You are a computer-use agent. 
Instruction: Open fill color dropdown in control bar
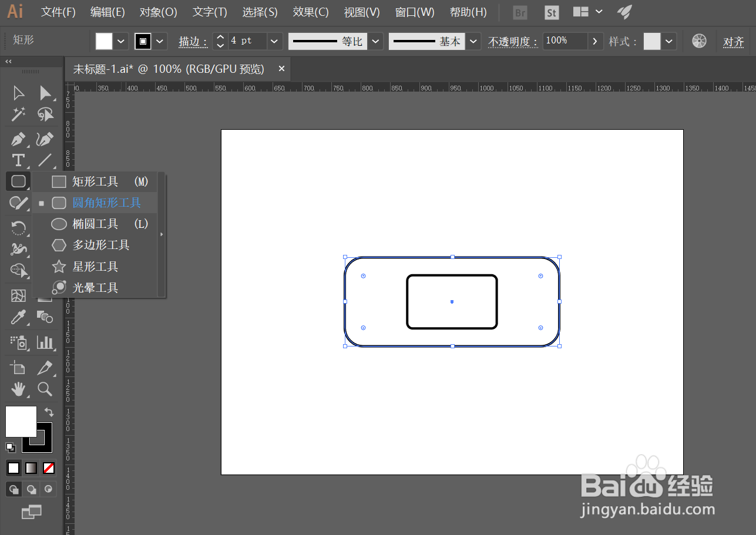(121, 41)
